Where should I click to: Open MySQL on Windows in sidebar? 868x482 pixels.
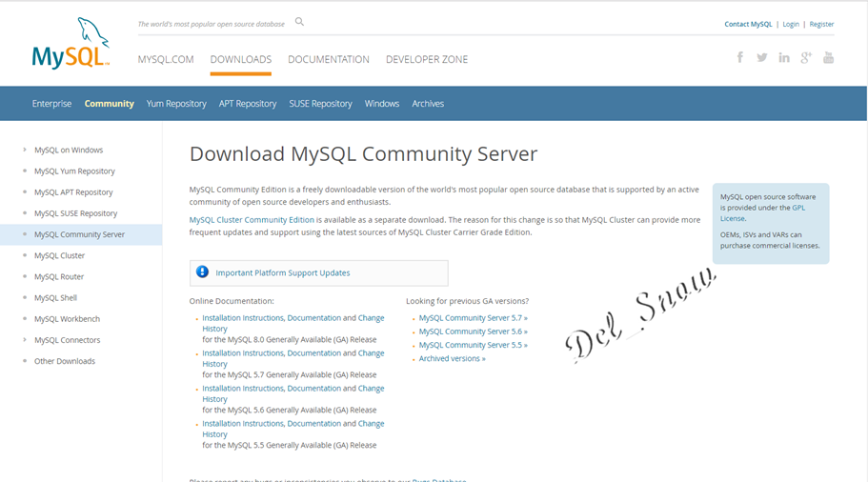69,150
